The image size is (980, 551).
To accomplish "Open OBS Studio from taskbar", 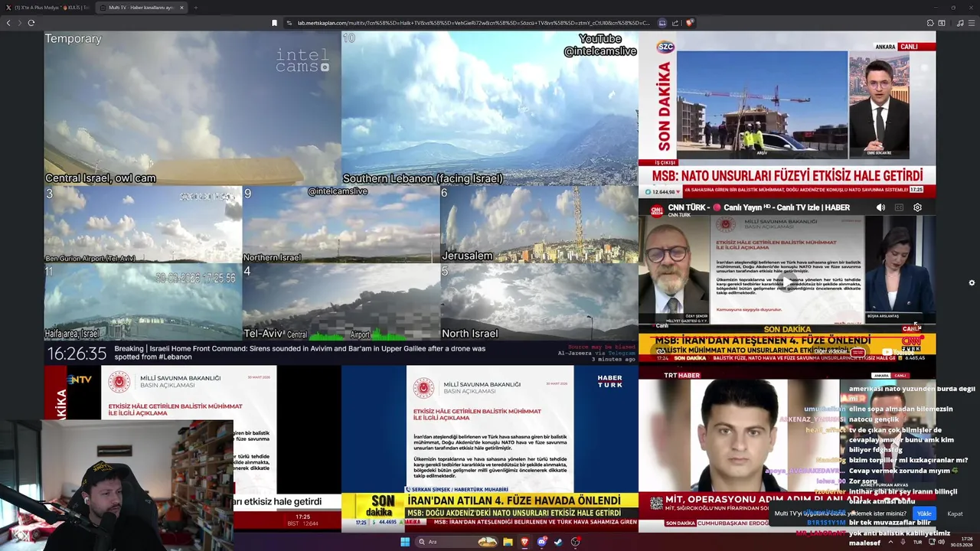I will (x=575, y=542).
